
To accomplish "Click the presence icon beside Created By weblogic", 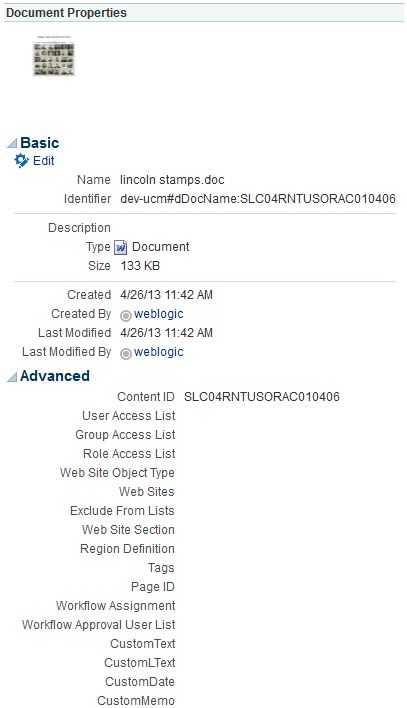I will click(126, 315).
